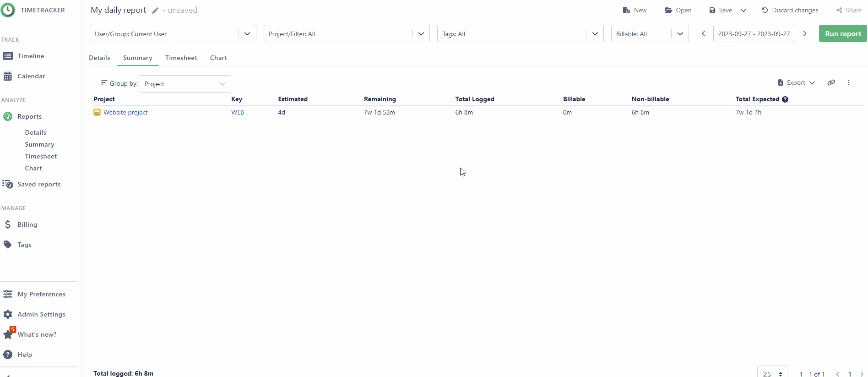
Task: Open Export dropdown menu
Action: click(x=797, y=82)
